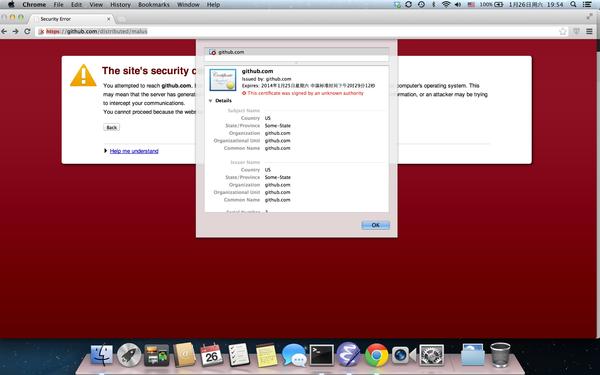Click the Expires date line
The image size is (600, 375).
pyautogui.click(x=308, y=86)
